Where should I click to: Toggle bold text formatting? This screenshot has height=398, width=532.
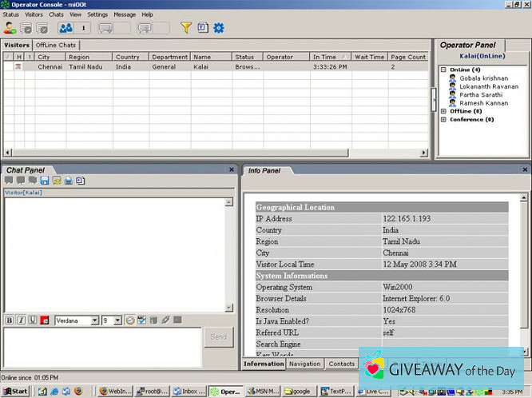(10, 320)
